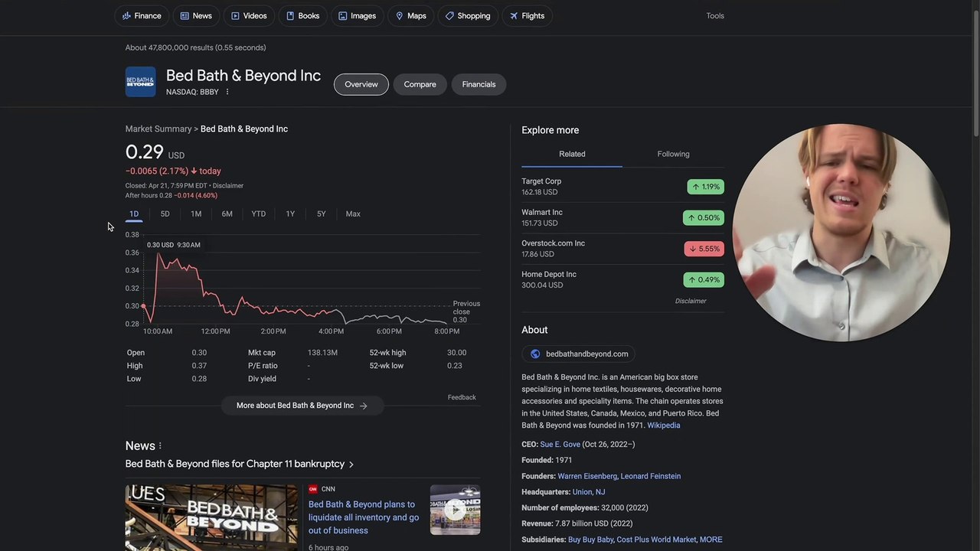Open News section three-dot options
The width and height of the screenshot is (980, 551).
tap(160, 446)
